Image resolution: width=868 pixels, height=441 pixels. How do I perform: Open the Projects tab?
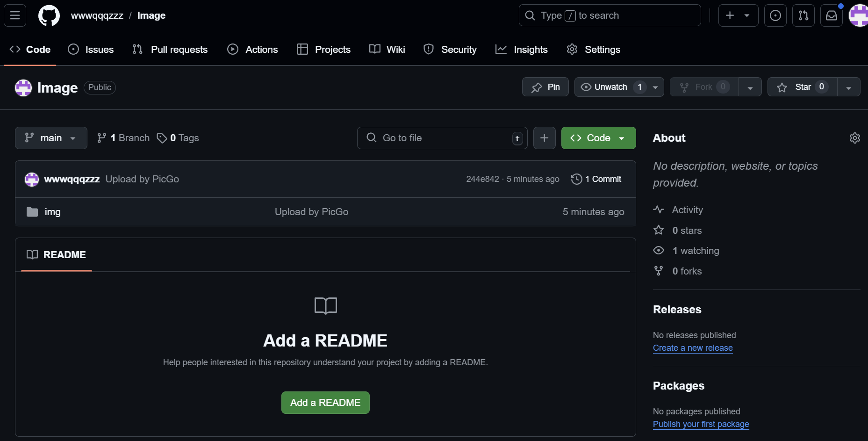pyautogui.click(x=323, y=50)
